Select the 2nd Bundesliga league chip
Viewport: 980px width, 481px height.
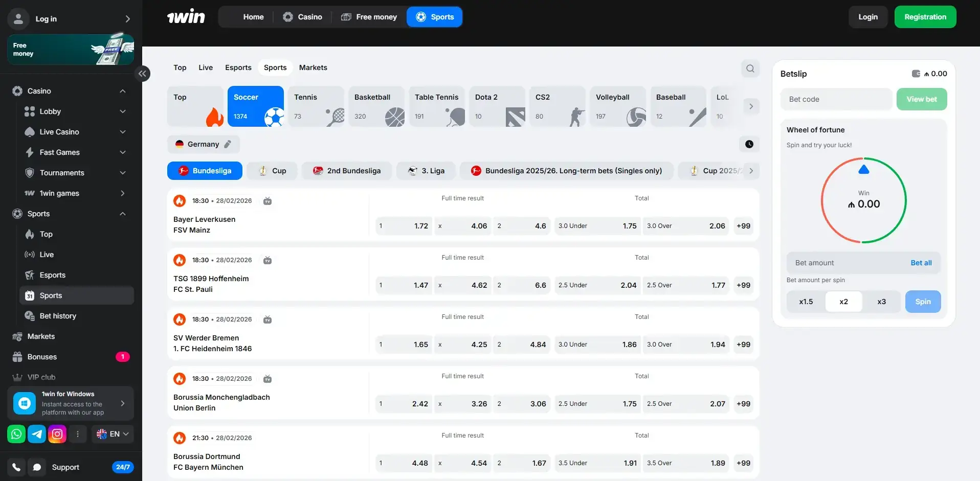347,171
